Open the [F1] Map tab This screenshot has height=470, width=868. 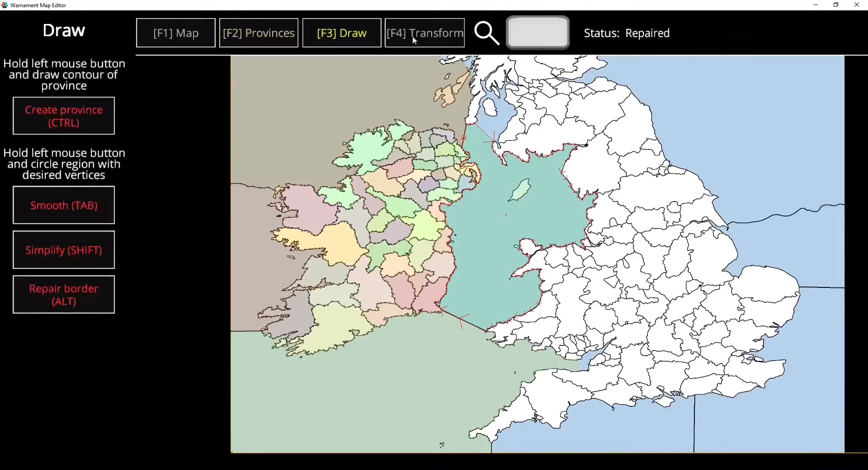pos(176,33)
